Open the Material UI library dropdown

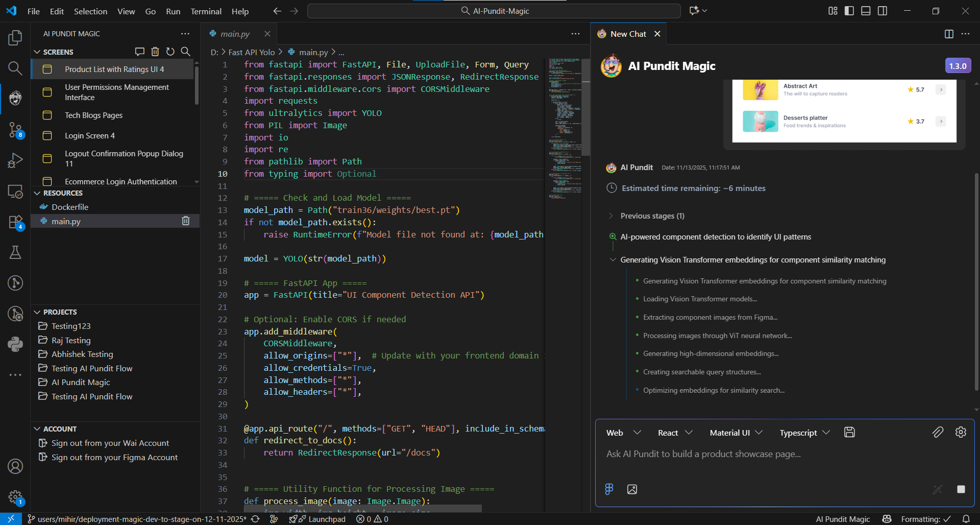736,433
